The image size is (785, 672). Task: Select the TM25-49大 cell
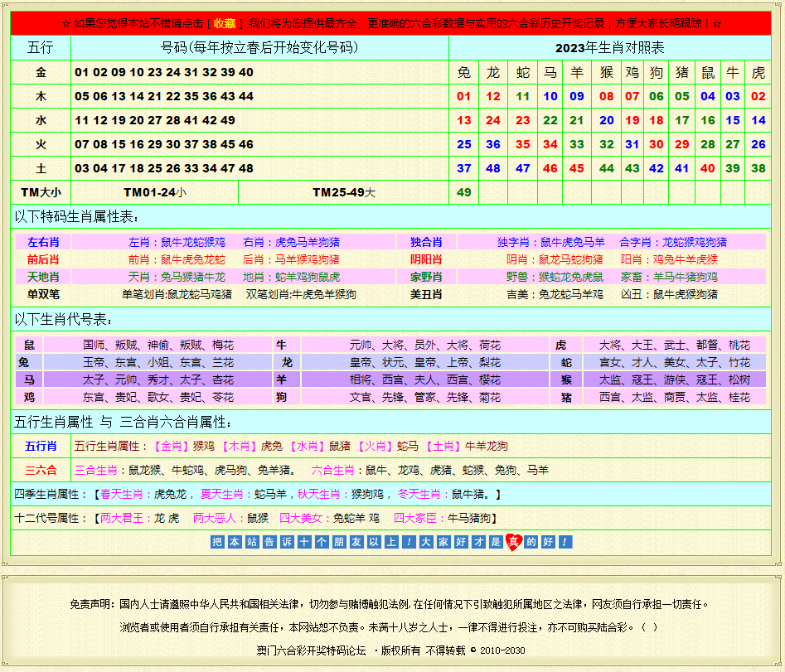coord(343,192)
